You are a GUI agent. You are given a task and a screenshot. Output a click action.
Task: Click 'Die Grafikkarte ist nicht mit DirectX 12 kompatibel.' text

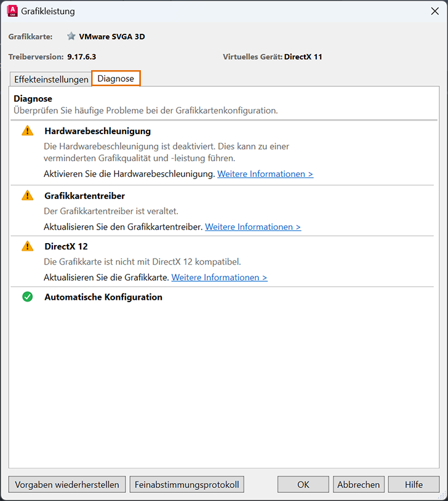(x=142, y=262)
